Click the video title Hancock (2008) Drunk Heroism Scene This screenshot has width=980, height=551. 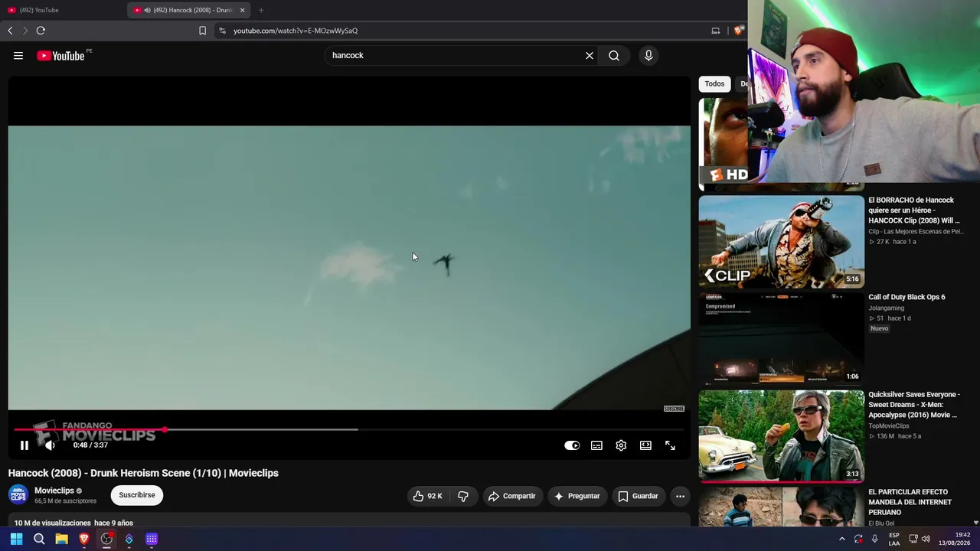(143, 473)
